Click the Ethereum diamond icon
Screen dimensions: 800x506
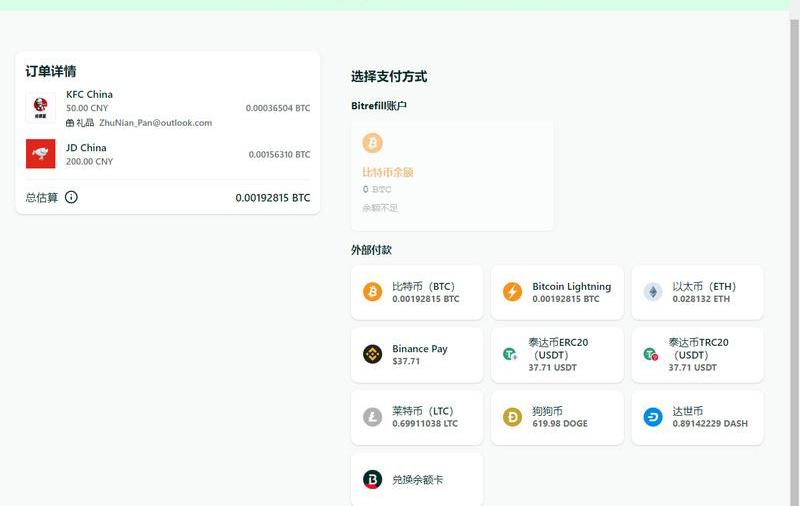653,292
